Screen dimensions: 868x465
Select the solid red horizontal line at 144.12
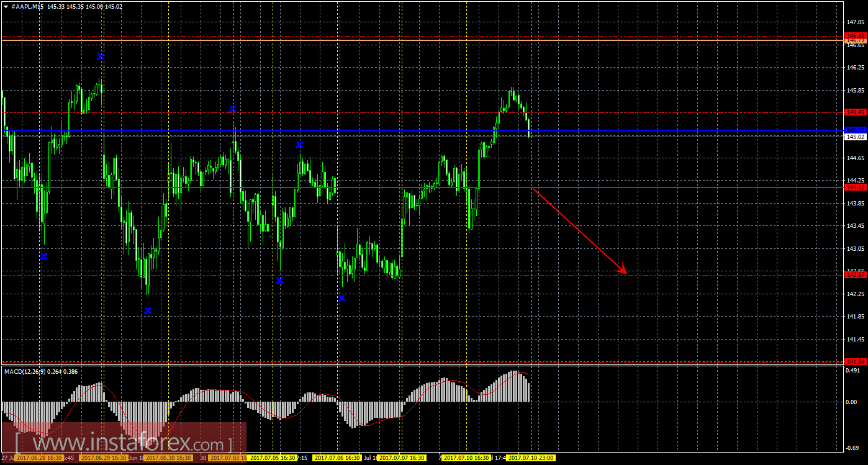(422, 187)
